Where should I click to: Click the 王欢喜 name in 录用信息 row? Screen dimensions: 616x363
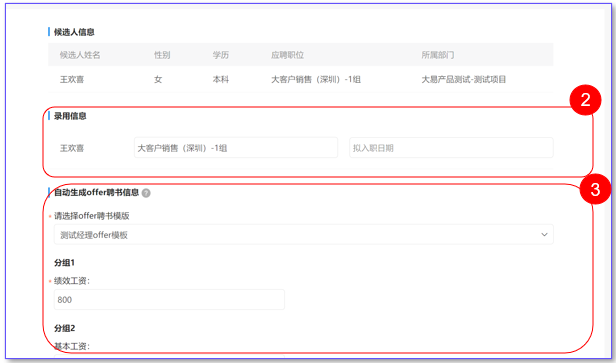point(72,148)
